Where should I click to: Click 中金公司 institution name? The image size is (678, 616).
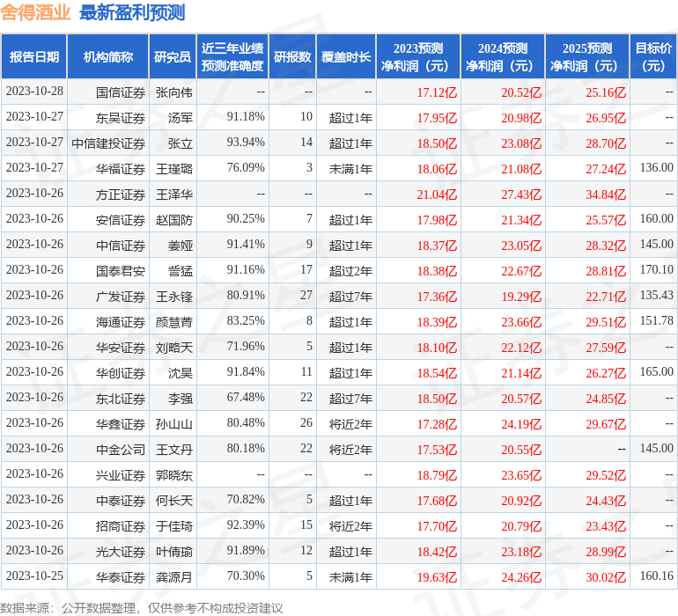tap(121, 449)
